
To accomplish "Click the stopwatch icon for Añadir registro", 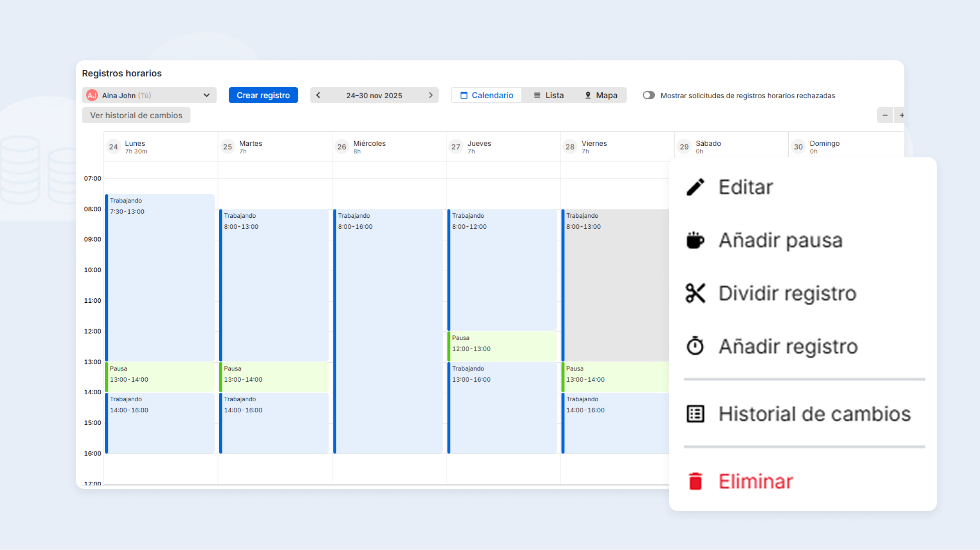I will click(x=695, y=346).
